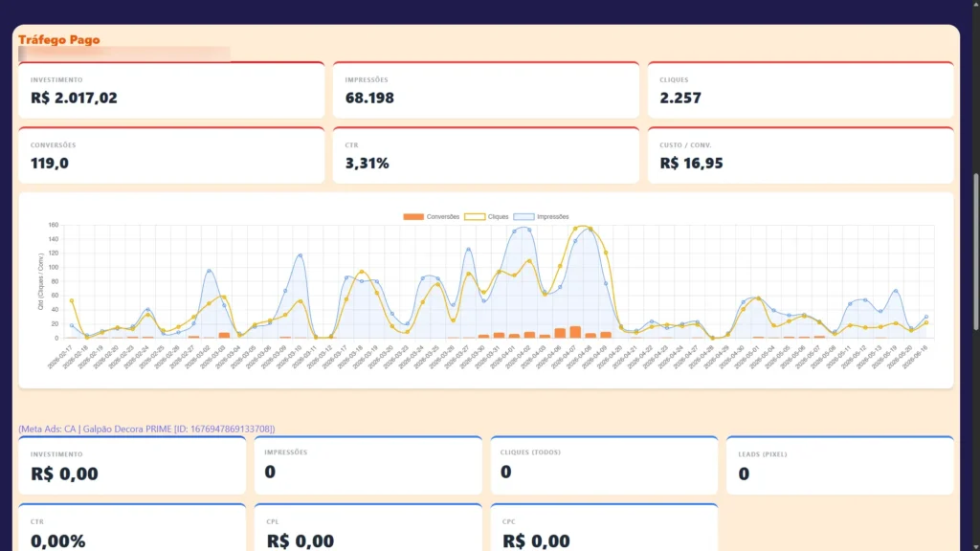Click the CLIQUES (TODOS) card label
This screenshot has height=551, width=980.
click(530, 452)
